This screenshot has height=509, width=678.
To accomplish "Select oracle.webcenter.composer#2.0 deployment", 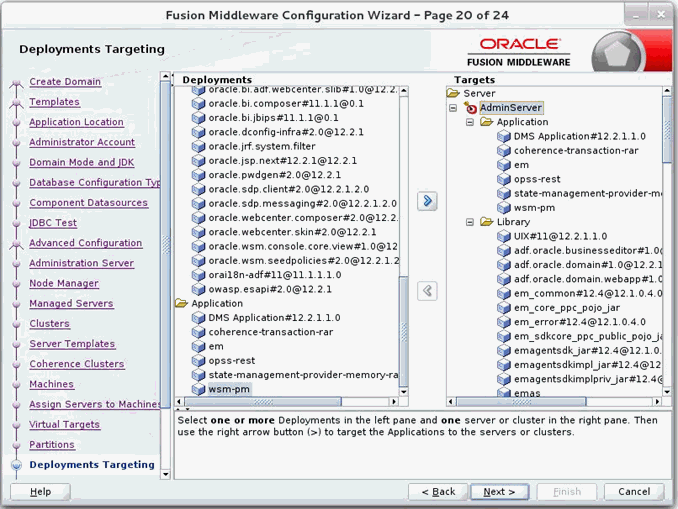I will 303,218.
